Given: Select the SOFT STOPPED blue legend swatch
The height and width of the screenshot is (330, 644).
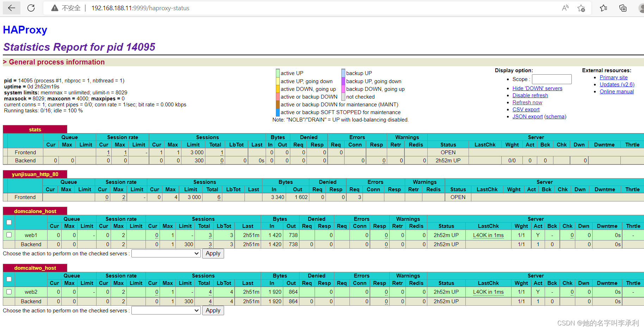Looking at the screenshot, I should [x=278, y=112].
